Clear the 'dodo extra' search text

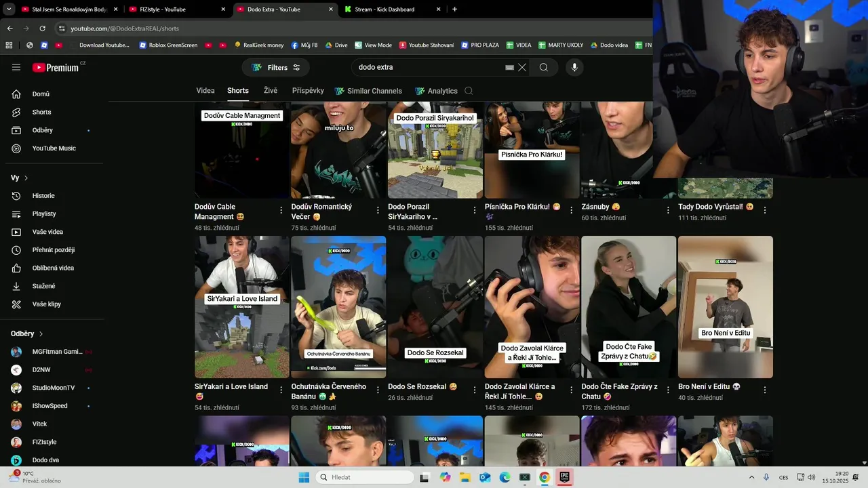[x=522, y=67]
